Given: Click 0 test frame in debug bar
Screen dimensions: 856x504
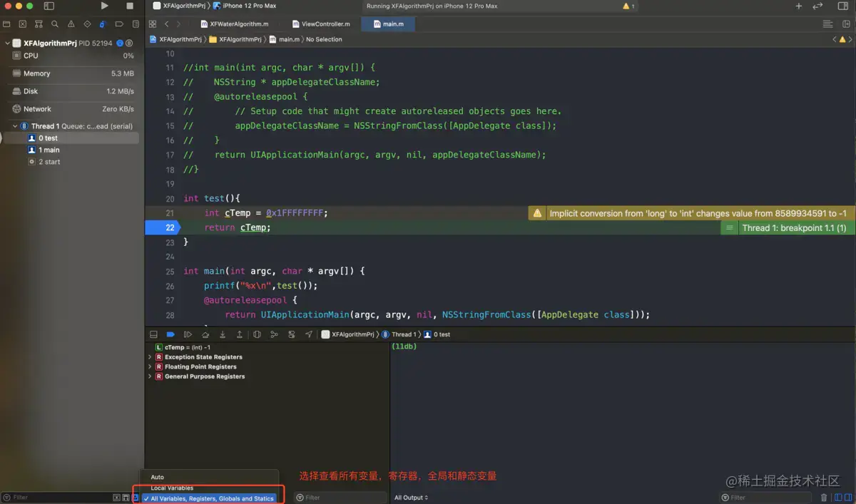Looking at the screenshot, I should click(x=437, y=334).
